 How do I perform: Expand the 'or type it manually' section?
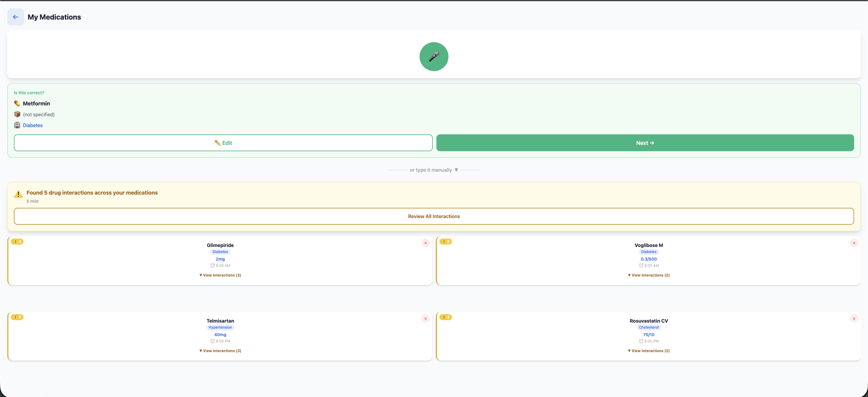pyautogui.click(x=434, y=170)
